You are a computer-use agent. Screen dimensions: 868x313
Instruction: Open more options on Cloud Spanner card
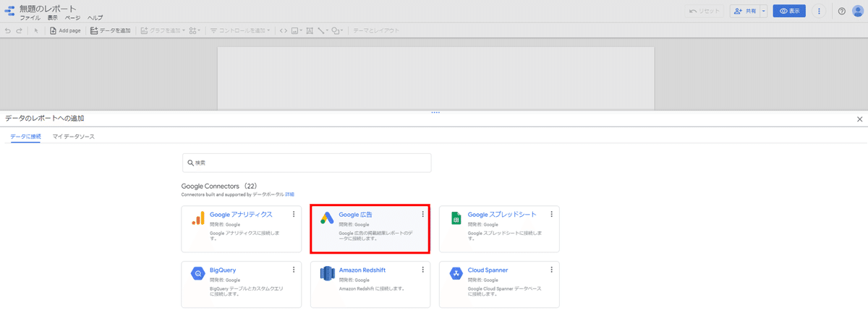click(x=551, y=270)
